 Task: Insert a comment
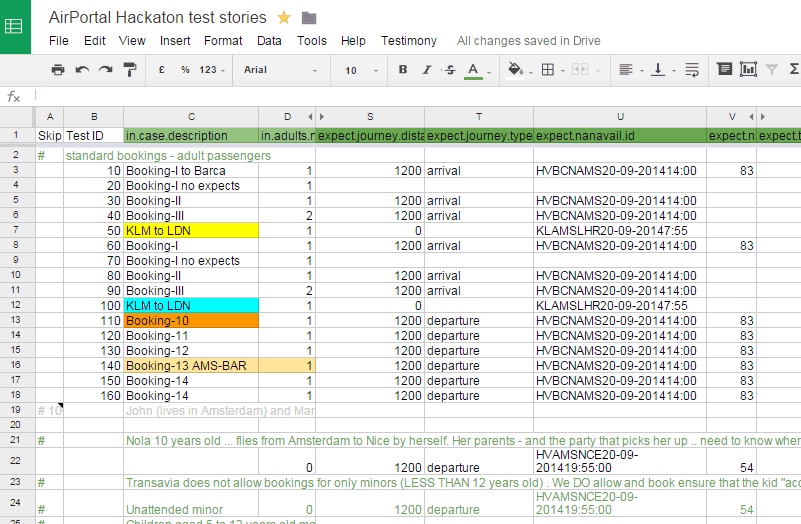coord(724,69)
